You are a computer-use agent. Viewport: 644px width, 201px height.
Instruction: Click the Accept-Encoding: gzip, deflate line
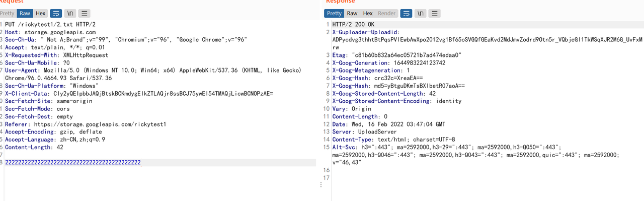53,131
